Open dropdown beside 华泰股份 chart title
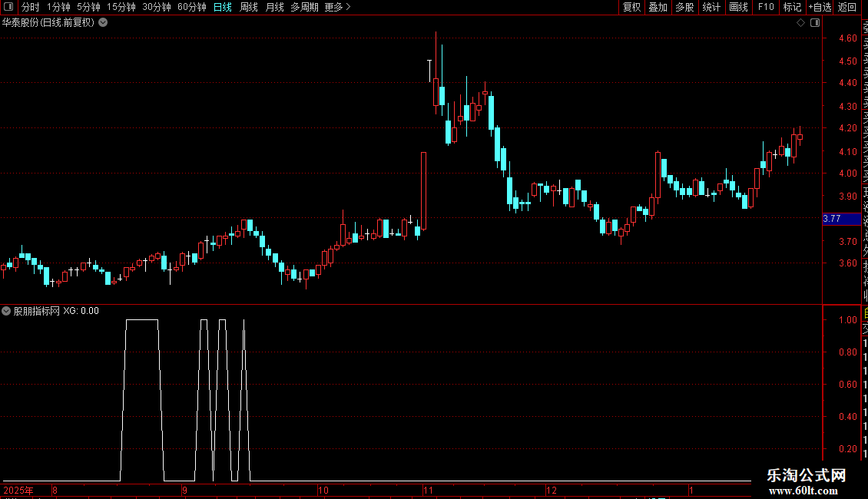Screen dimensions: 868x499 [x=103, y=23]
